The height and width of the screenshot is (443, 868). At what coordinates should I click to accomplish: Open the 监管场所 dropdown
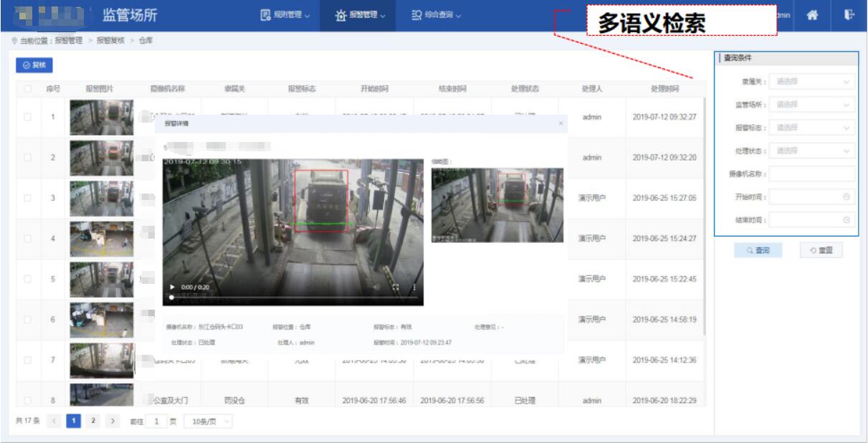[812, 105]
